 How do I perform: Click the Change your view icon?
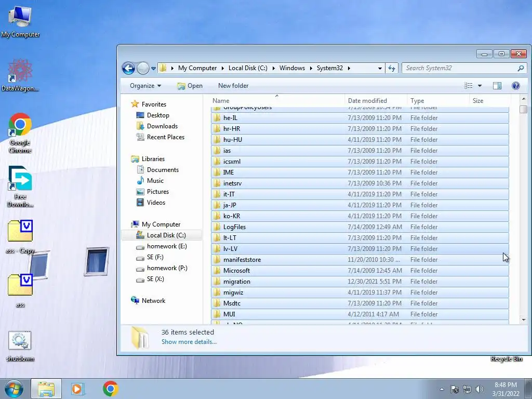pyautogui.click(x=468, y=86)
